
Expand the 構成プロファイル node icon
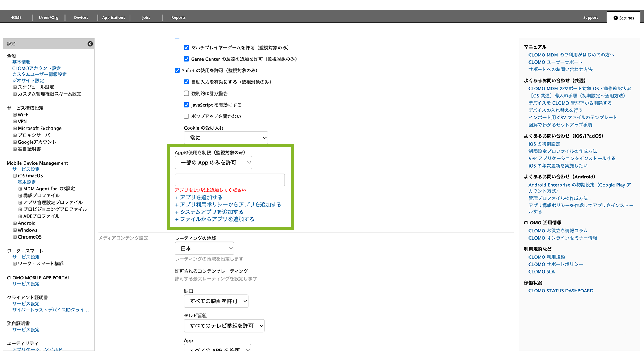click(20, 196)
